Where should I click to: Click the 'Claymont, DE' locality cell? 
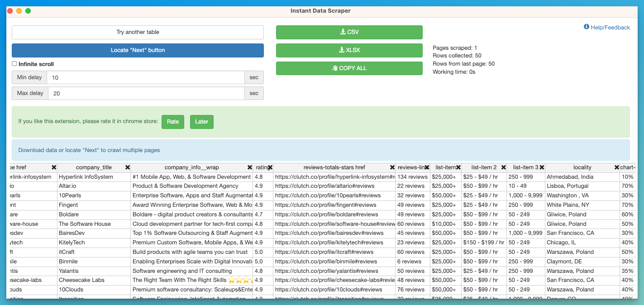(x=582, y=262)
